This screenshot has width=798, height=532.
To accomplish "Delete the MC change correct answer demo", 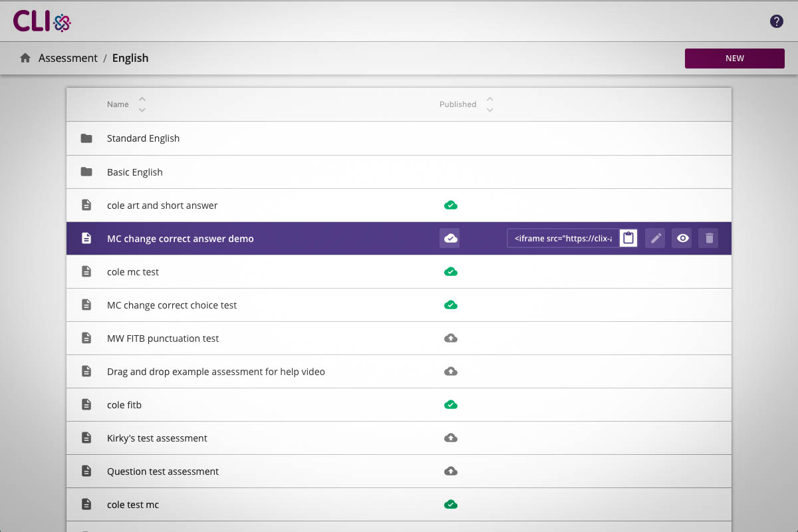I will tap(709, 238).
